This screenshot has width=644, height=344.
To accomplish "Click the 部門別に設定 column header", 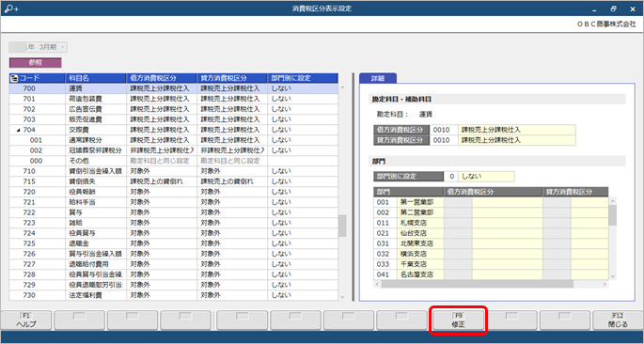I will click(x=303, y=78).
